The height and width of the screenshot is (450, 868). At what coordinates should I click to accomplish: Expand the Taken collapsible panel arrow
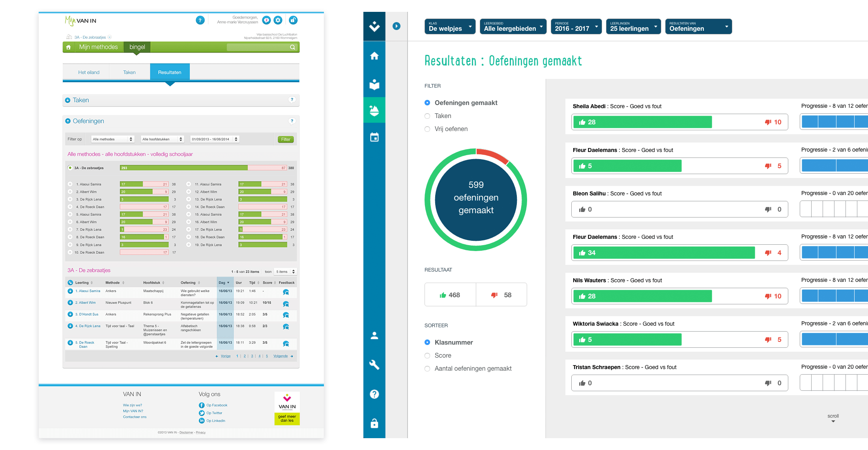[x=67, y=100]
